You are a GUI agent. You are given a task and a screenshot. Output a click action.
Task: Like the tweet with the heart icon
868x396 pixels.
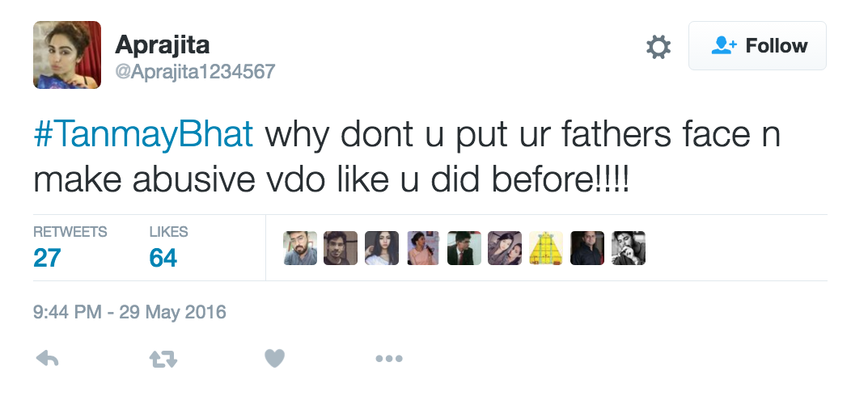(x=275, y=358)
